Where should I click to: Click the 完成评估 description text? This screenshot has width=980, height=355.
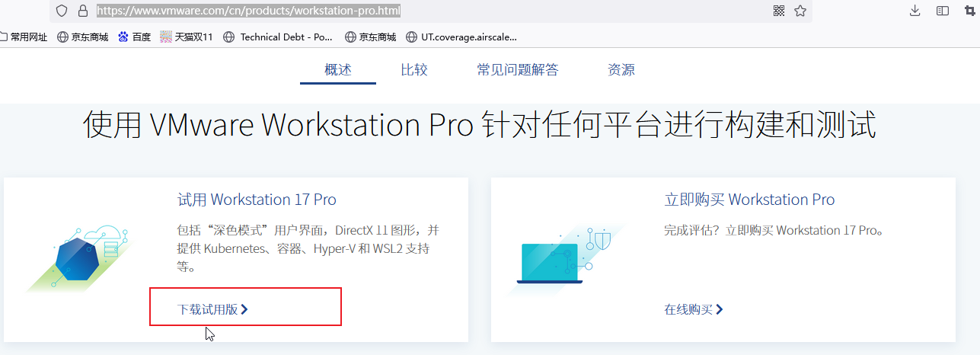pyautogui.click(x=774, y=230)
